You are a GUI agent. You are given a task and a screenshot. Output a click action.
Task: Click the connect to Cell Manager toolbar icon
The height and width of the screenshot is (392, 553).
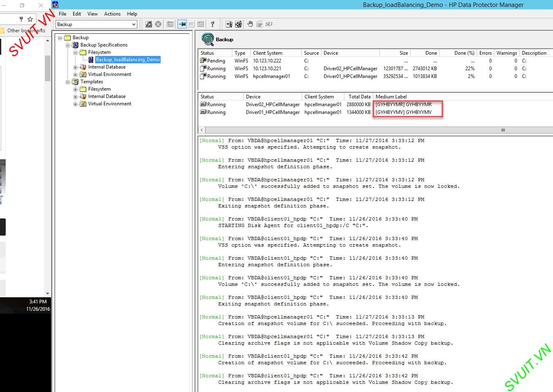pyautogui.click(x=149, y=24)
